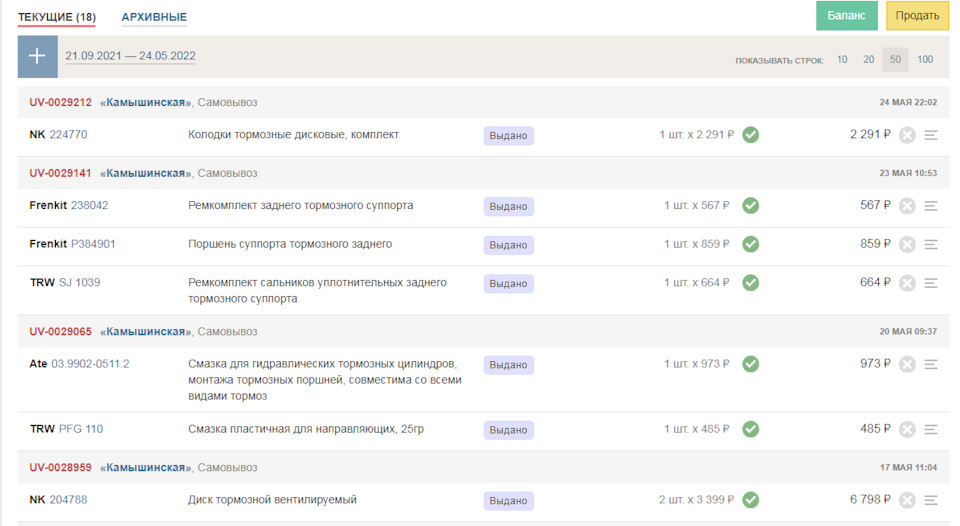The height and width of the screenshot is (526, 960).
Task: Open lines menu for NK 224770 row
Action: pyautogui.click(x=931, y=136)
